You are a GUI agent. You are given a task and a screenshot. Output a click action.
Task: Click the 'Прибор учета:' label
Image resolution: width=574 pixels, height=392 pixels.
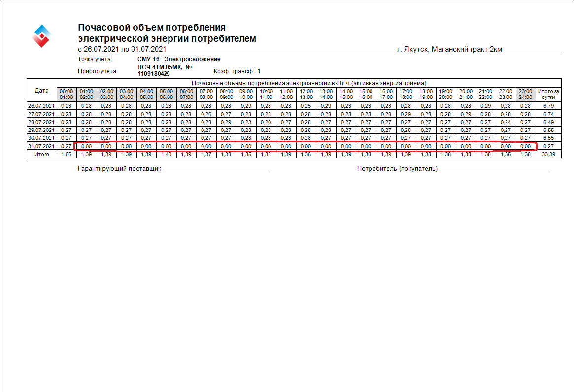[98, 71]
